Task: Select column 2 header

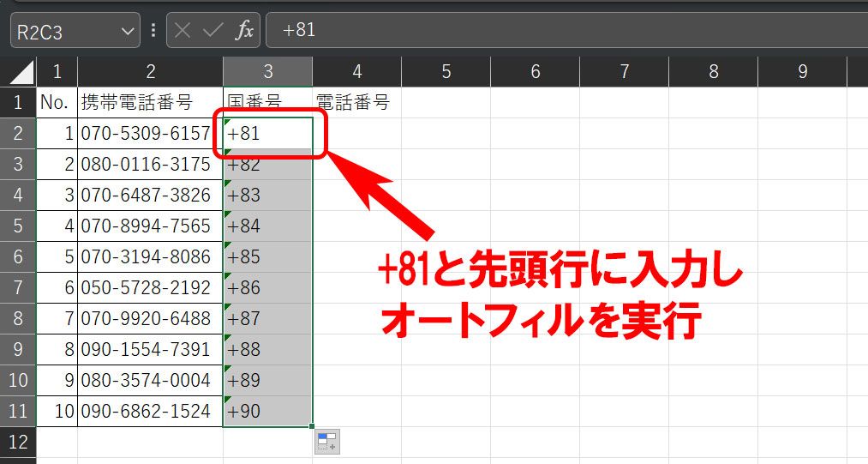Action: (x=151, y=71)
